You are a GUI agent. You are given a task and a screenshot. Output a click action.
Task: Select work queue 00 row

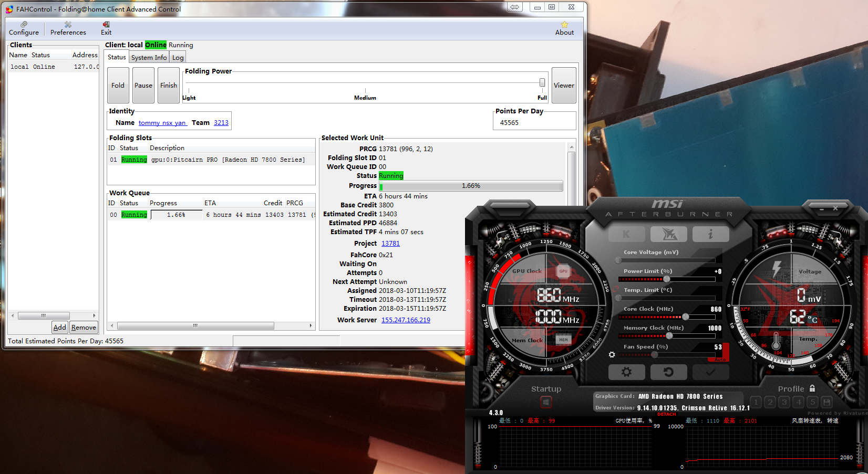(211, 215)
